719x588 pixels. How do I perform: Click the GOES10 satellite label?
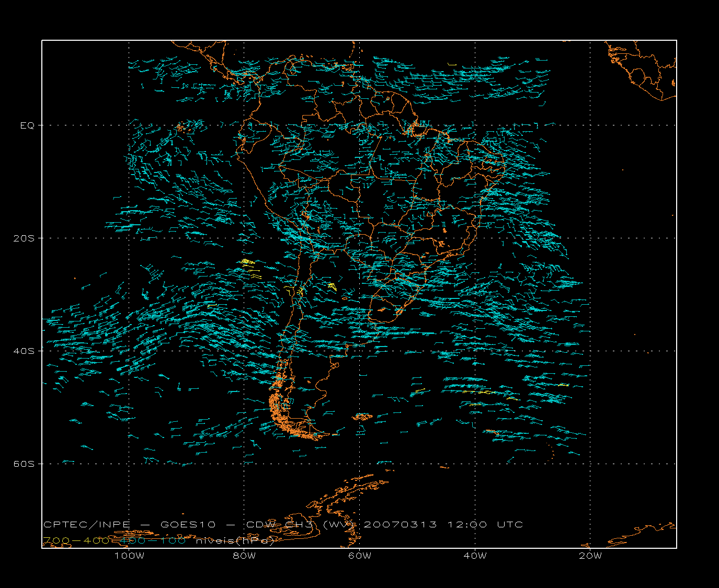click(188, 524)
